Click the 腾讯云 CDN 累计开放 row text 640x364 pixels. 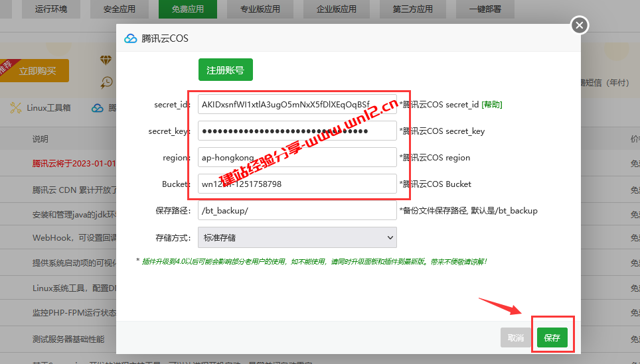(74, 190)
